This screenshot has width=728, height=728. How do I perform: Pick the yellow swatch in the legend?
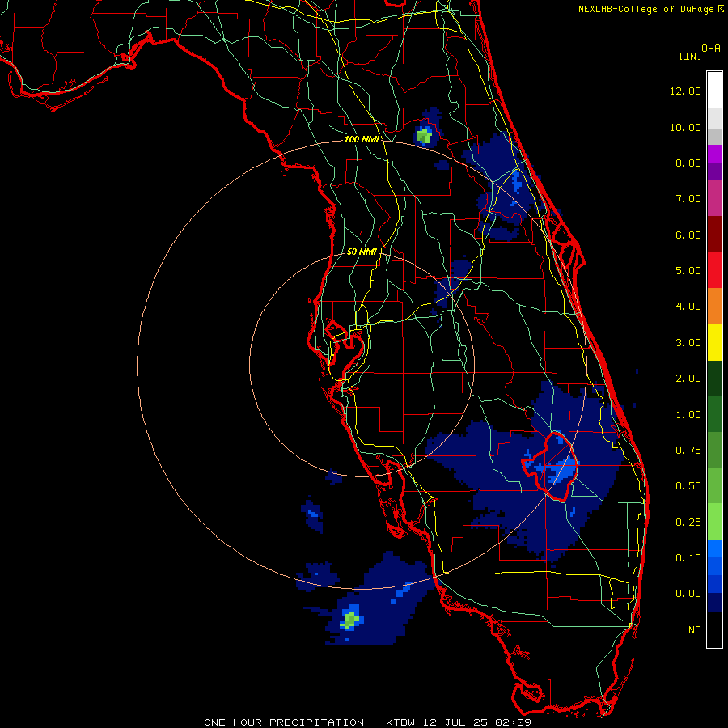[714, 343]
